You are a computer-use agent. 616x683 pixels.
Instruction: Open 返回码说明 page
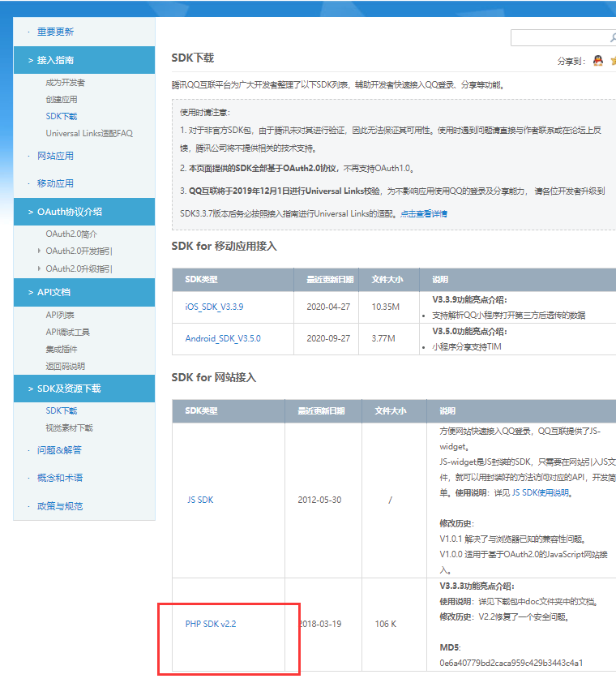[x=66, y=366]
